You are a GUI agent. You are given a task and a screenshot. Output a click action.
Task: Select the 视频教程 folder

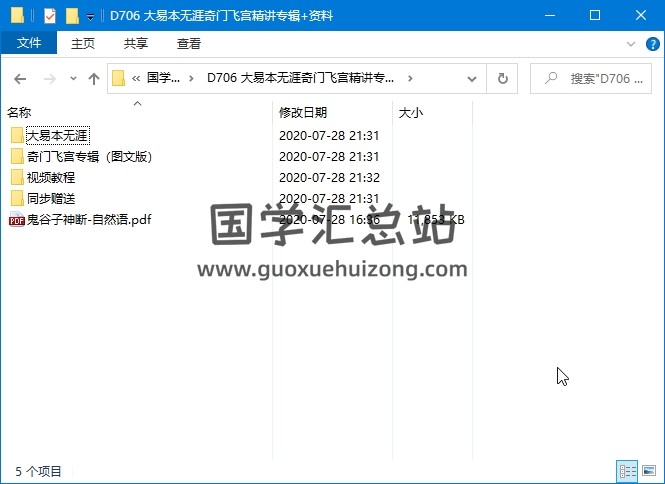pos(51,177)
